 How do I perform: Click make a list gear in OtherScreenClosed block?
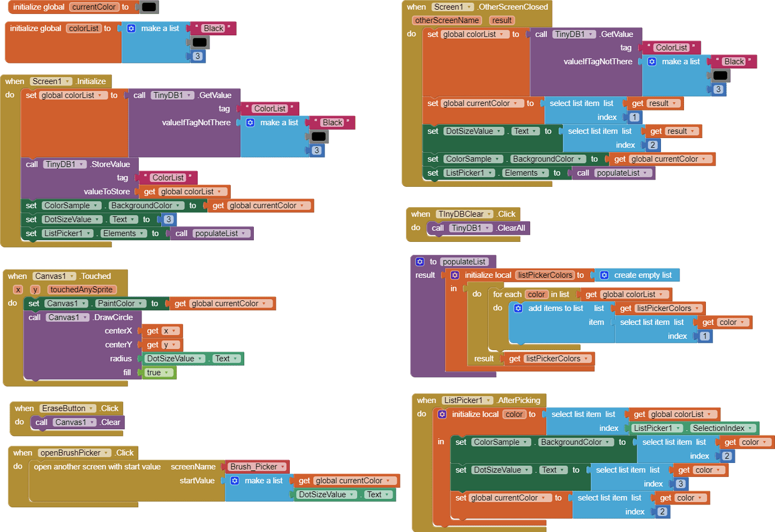[652, 62]
